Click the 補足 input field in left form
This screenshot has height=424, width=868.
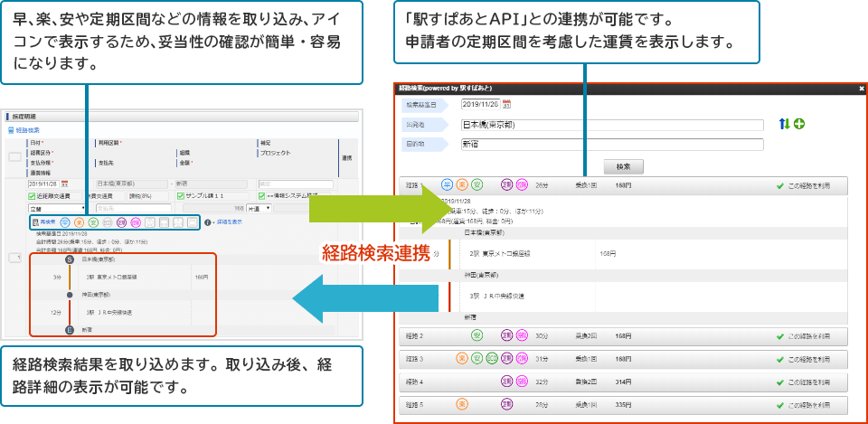[x=296, y=184]
